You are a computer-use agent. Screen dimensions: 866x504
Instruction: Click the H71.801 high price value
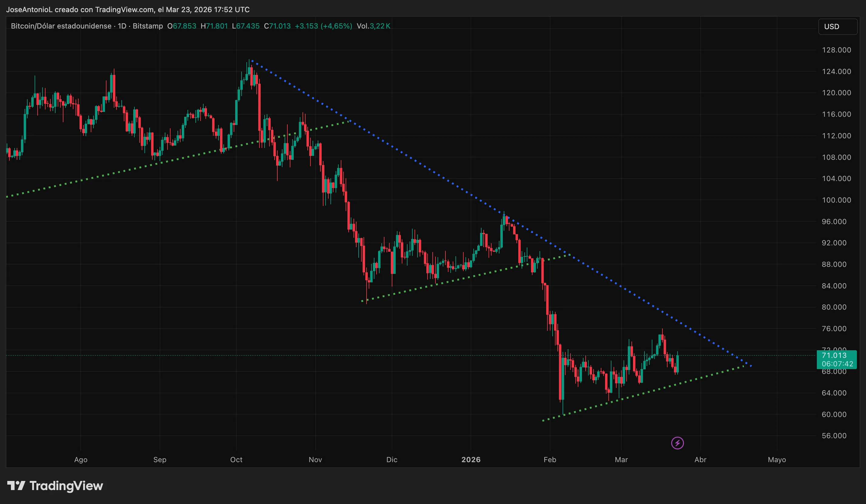tap(214, 26)
